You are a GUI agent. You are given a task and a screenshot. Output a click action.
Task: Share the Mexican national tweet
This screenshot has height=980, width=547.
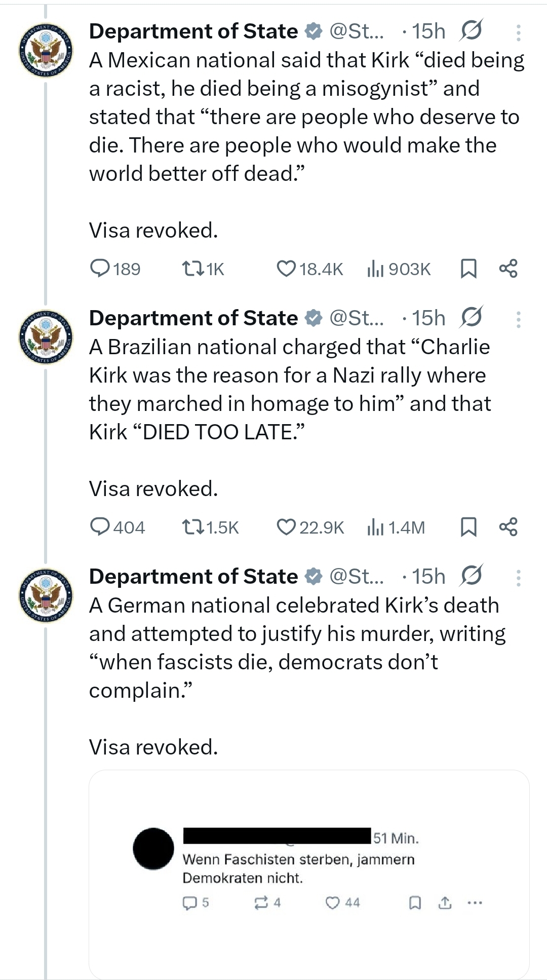pyautogui.click(x=509, y=269)
